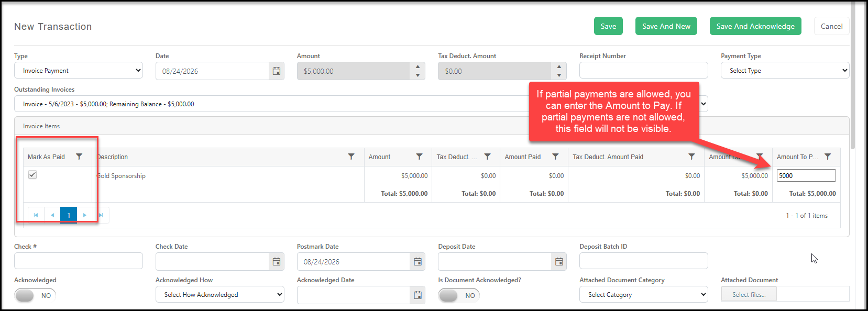The height and width of the screenshot is (311, 868).
Task: Click the Amount field showing $5,000.00
Action: 354,71
